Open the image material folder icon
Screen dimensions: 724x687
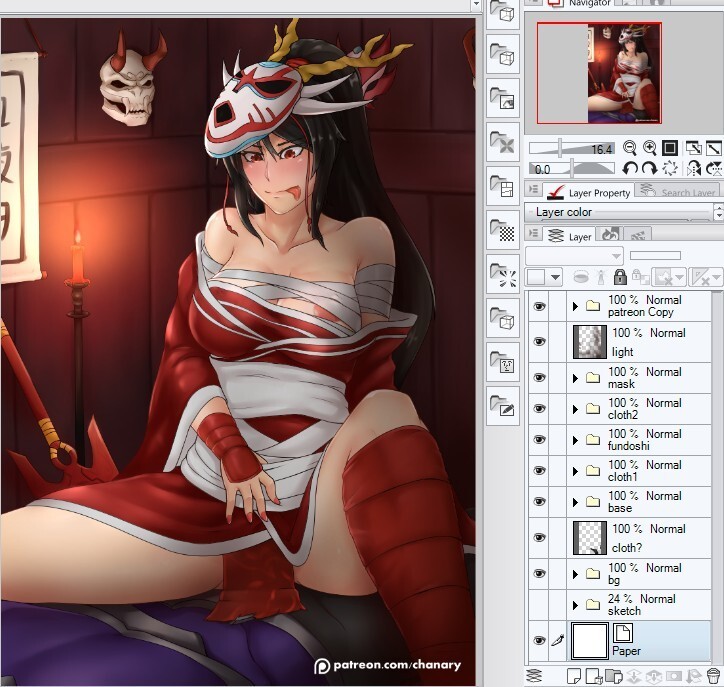click(503, 98)
